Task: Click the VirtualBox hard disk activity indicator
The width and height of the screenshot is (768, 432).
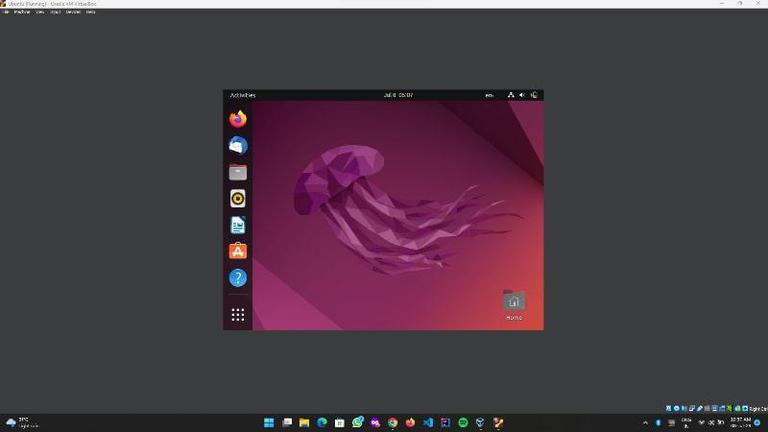Action: [x=669, y=408]
